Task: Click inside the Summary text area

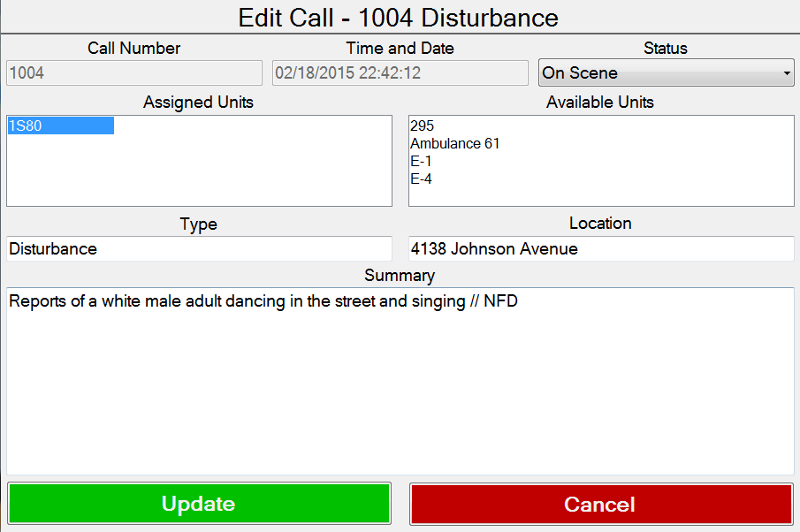Action: (x=400, y=381)
